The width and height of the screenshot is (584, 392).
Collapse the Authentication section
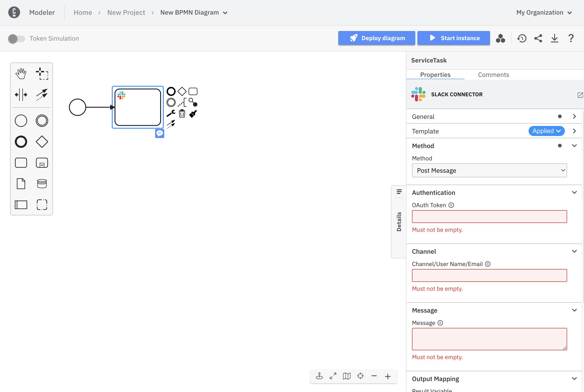574,193
